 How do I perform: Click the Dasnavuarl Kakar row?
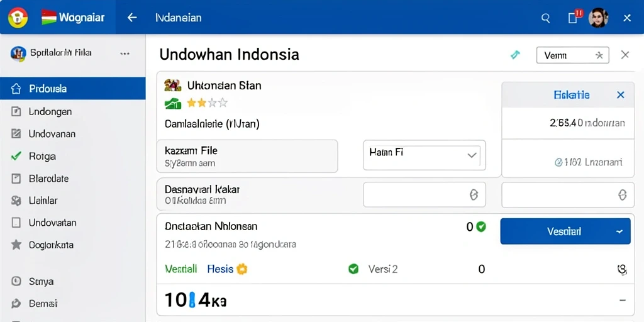tap(260, 195)
